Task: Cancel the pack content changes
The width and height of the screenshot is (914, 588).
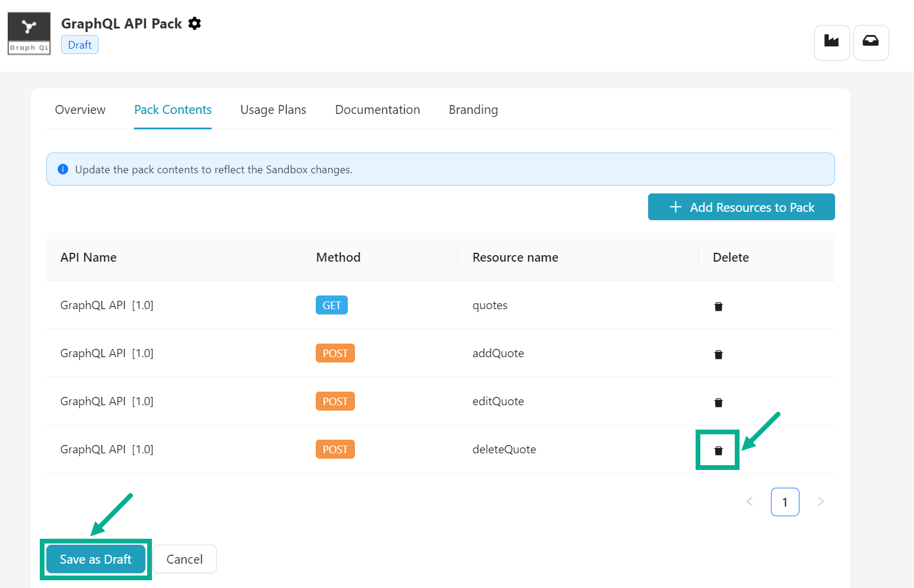Action: tap(184, 559)
